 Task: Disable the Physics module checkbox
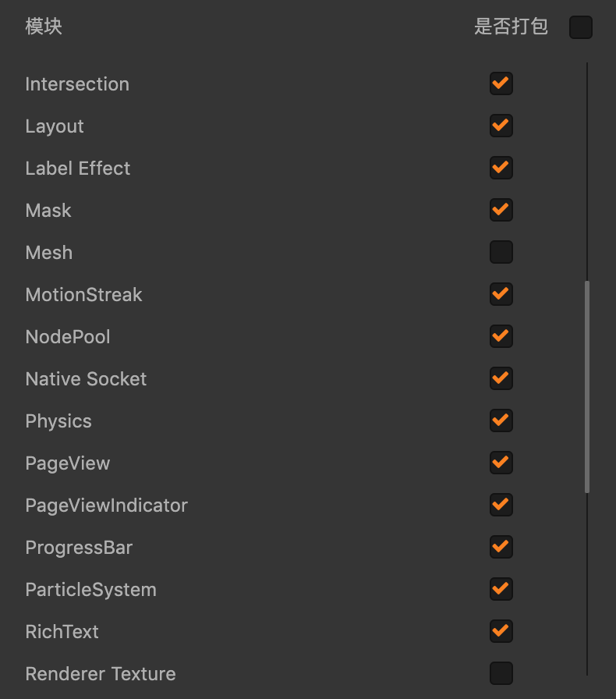click(x=501, y=420)
